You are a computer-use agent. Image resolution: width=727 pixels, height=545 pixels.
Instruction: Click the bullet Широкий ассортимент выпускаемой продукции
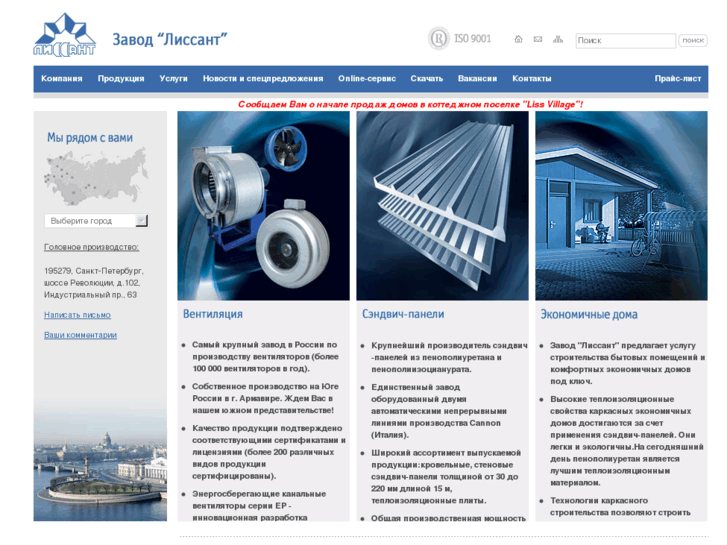coord(446,477)
